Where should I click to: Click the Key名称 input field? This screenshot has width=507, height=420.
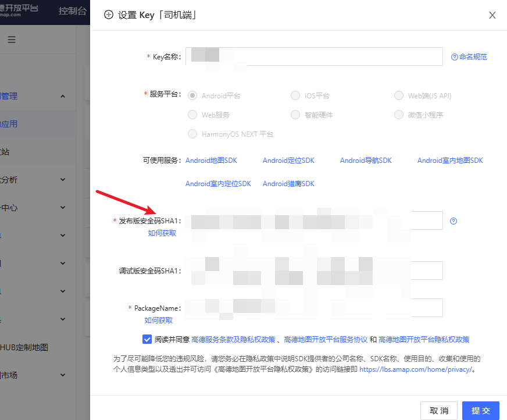[x=314, y=57]
